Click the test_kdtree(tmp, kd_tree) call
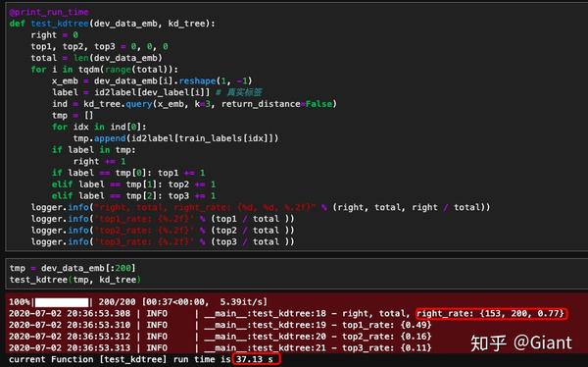This screenshot has height=367, width=588. pos(75,280)
